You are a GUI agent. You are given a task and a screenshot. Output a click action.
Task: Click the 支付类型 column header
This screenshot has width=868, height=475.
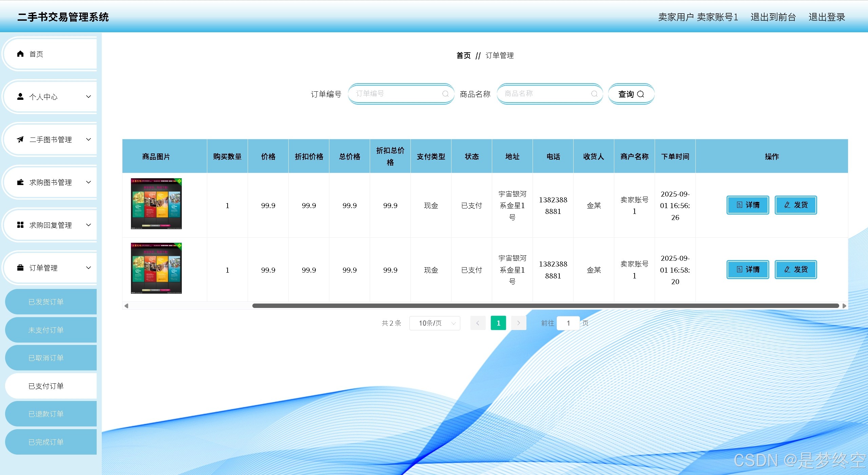click(x=431, y=157)
